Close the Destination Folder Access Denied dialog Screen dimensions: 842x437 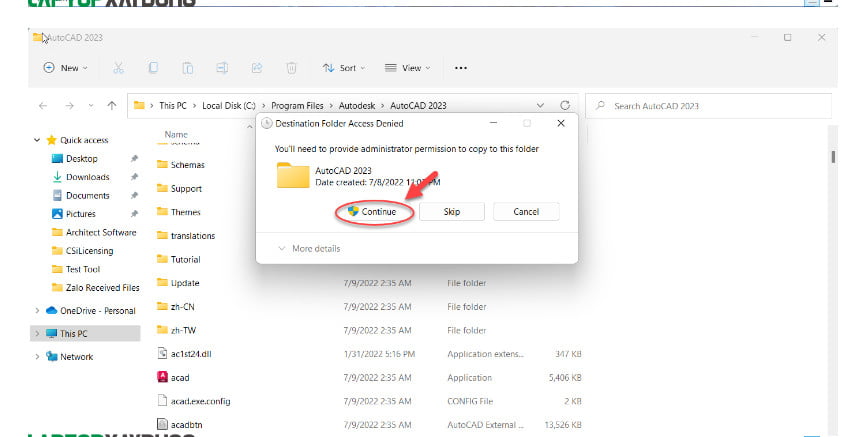pos(561,123)
